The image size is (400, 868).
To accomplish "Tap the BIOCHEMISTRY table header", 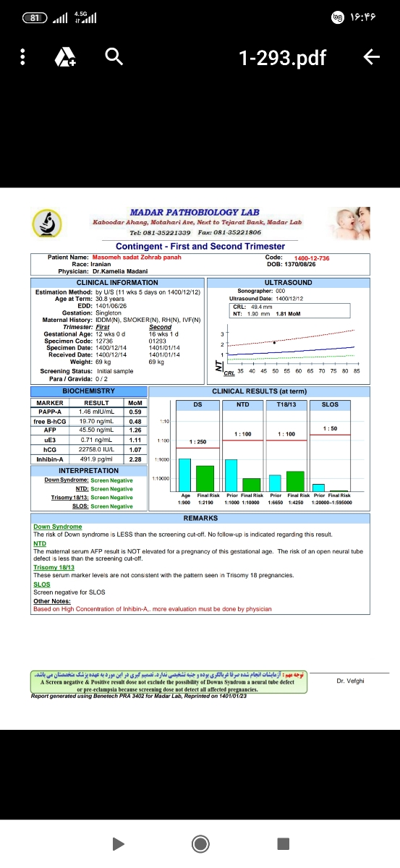I will click(88, 391).
